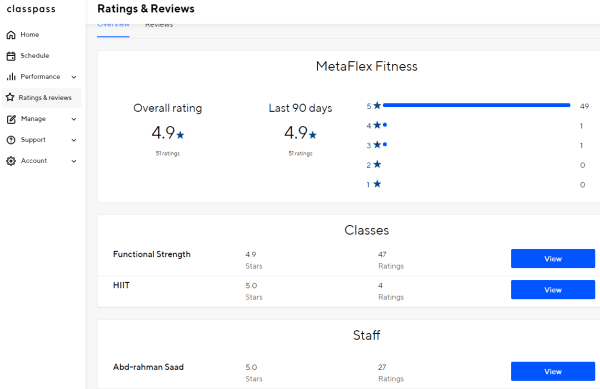Screen dimensions: 600x389
Task: Expand the Account menu chevron
Action: (x=74, y=161)
